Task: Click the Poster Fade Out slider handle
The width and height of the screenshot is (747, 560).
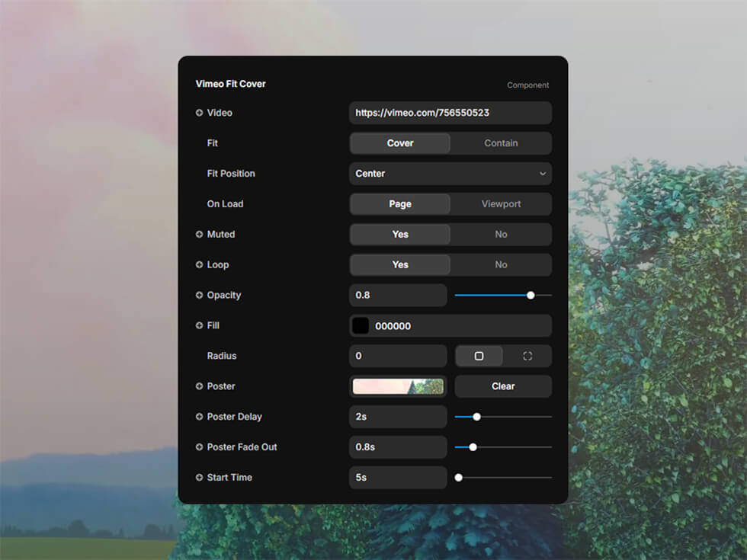Action: tap(473, 447)
